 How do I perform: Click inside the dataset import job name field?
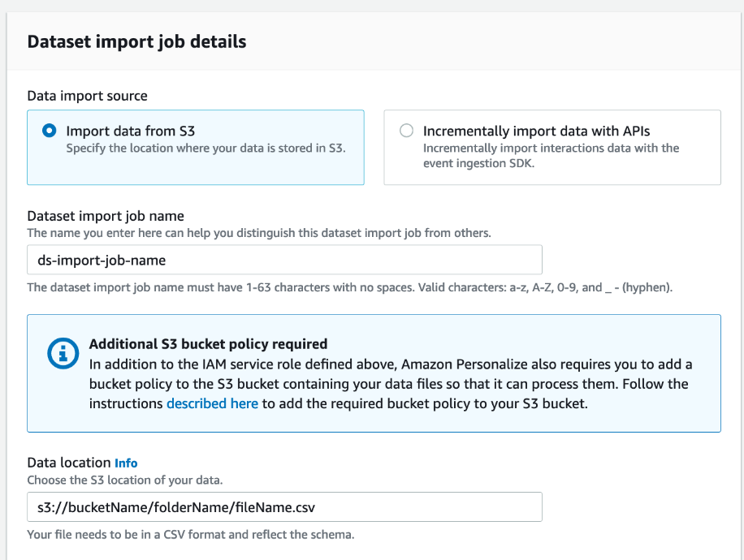[x=284, y=259]
